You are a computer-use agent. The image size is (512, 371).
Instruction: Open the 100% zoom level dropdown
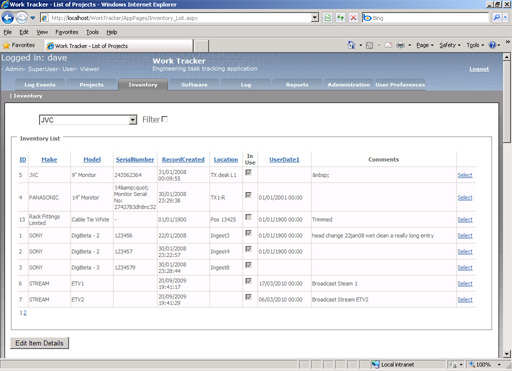499,365
